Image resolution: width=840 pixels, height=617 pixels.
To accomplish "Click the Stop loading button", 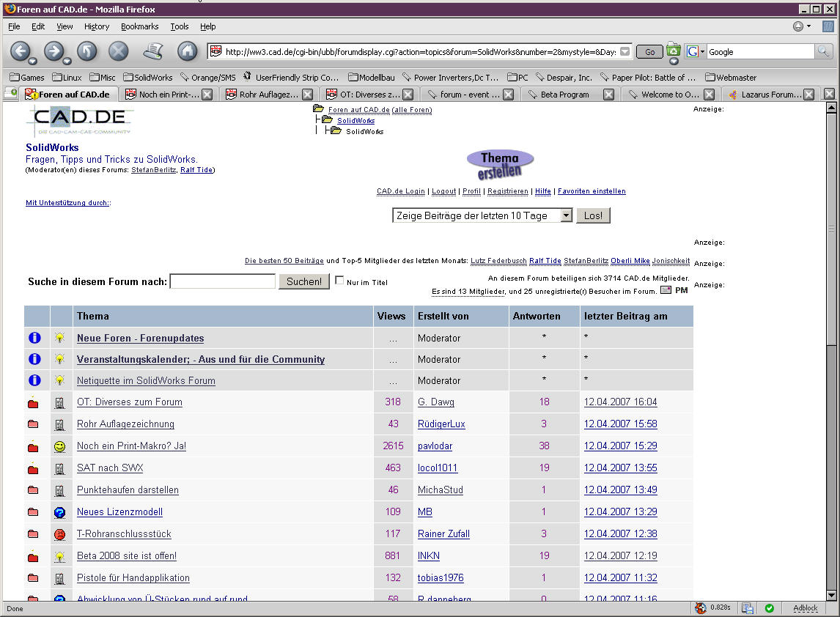I will pyautogui.click(x=119, y=51).
